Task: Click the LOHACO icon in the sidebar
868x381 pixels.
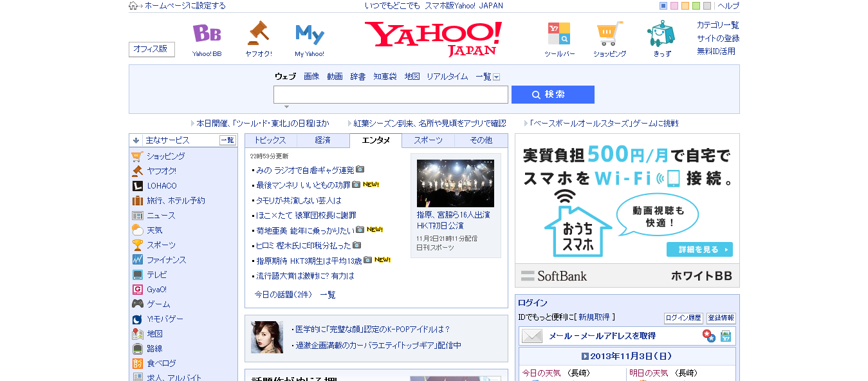Action: pyautogui.click(x=137, y=185)
